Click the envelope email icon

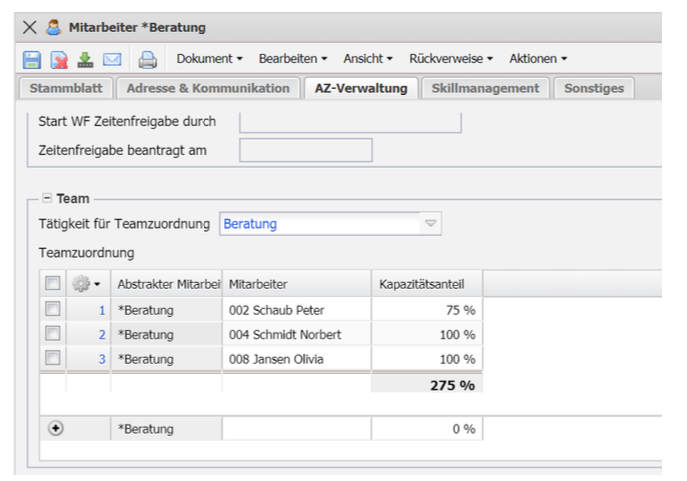112,59
